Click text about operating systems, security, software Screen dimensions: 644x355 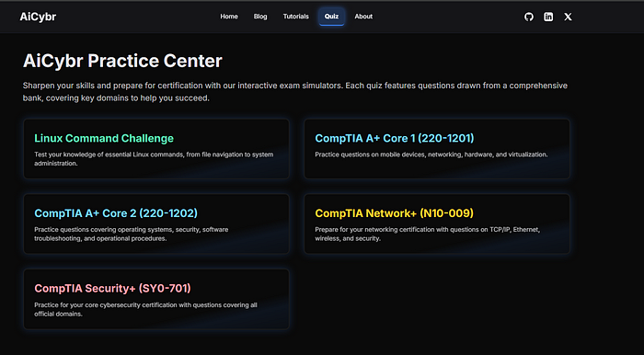(131, 234)
